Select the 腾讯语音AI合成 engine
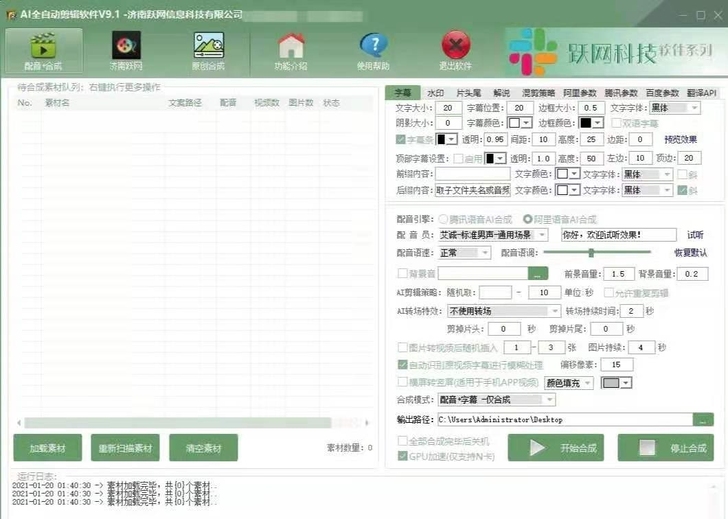 click(443, 219)
